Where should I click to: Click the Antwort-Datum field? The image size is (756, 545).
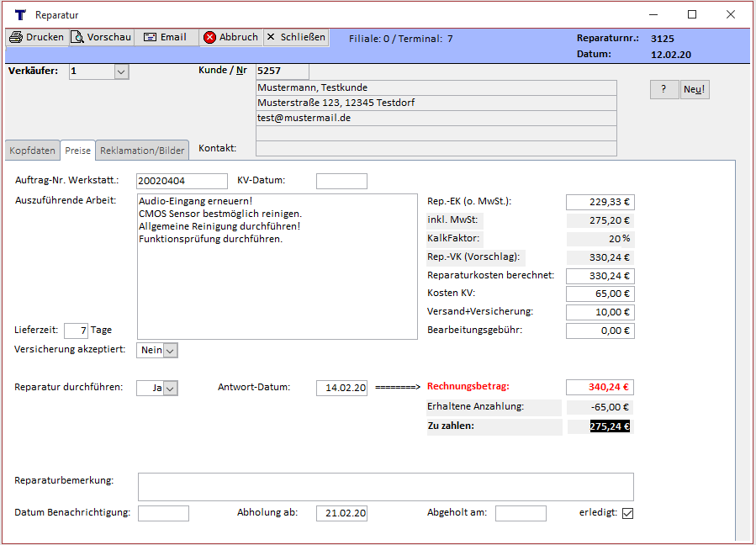[x=341, y=388]
